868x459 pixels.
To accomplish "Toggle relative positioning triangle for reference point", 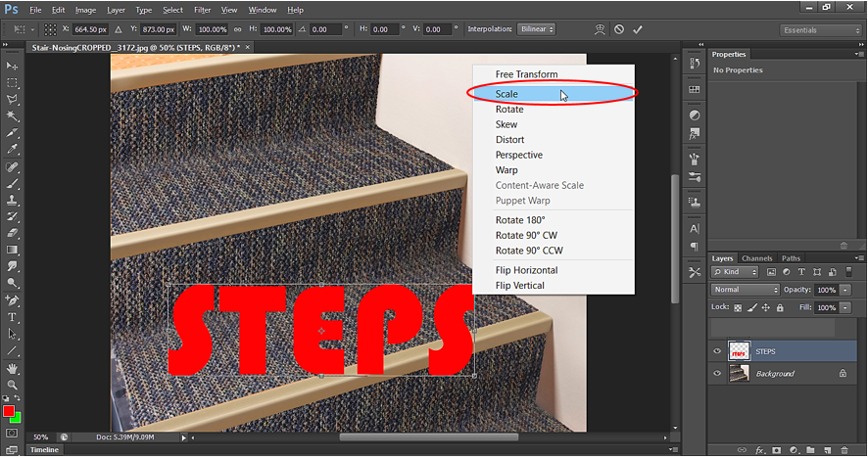I will coord(118,30).
